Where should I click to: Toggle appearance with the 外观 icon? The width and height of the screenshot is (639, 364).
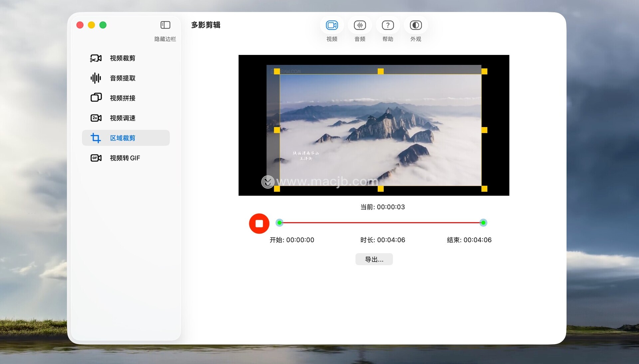pyautogui.click(x=416, y=25)
